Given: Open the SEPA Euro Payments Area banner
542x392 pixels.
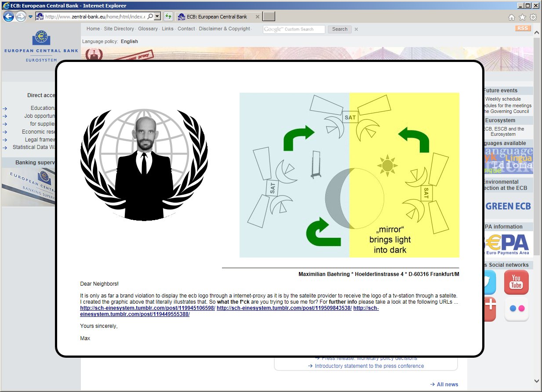Looking at the screenshot, I should [508, 244].
